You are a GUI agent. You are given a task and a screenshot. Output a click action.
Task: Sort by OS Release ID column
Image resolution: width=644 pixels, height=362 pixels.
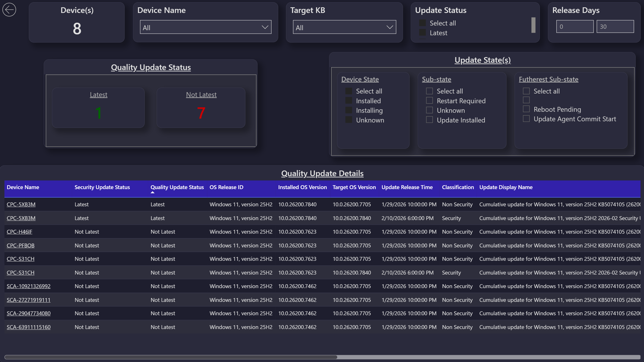[x=226, y=187]
